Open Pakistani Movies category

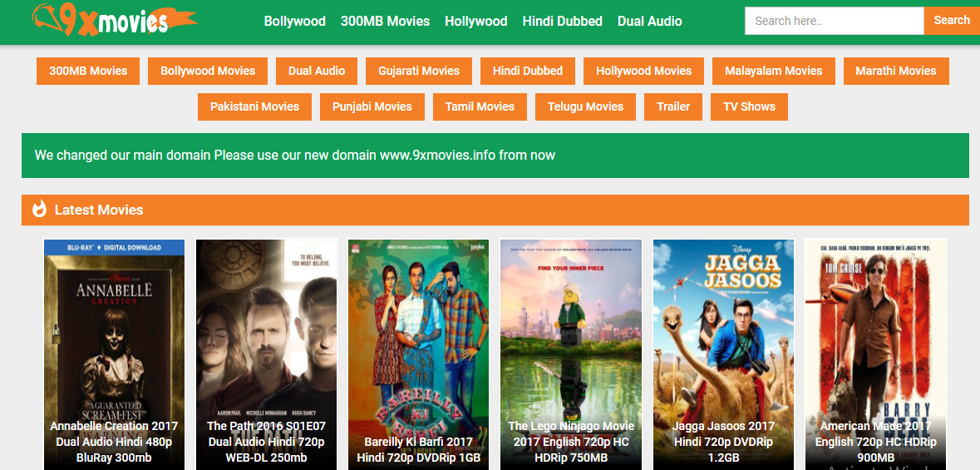[255, 106]
